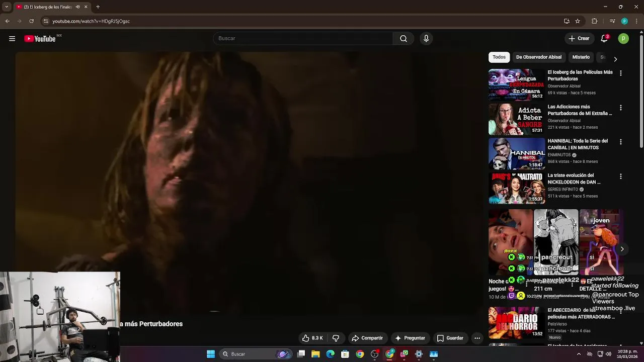This screenshot has height=362, width=644.
Task: Mute tab via the tab speaker icon
Action: (x=77, y=7)
